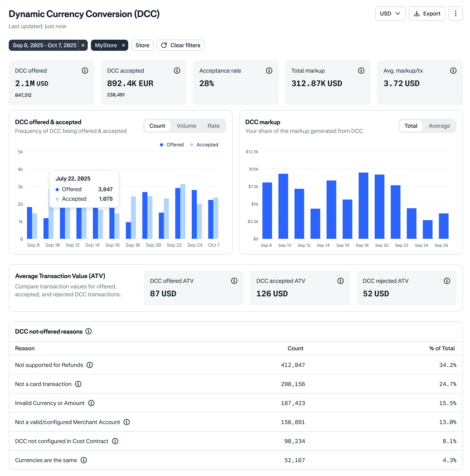
Task: Toggle the Accepted series in chart legend
Action: [x=204, y=145]
